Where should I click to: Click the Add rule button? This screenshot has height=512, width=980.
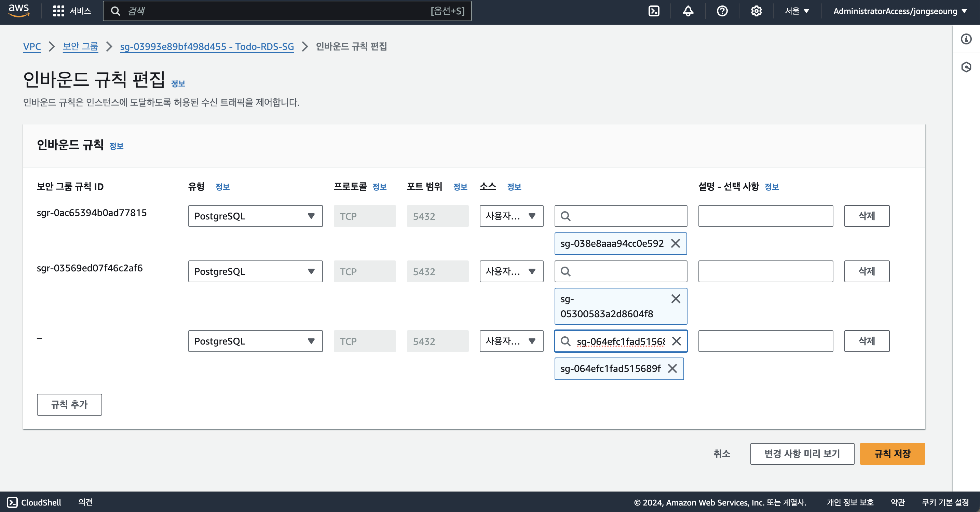pos(69,404)
